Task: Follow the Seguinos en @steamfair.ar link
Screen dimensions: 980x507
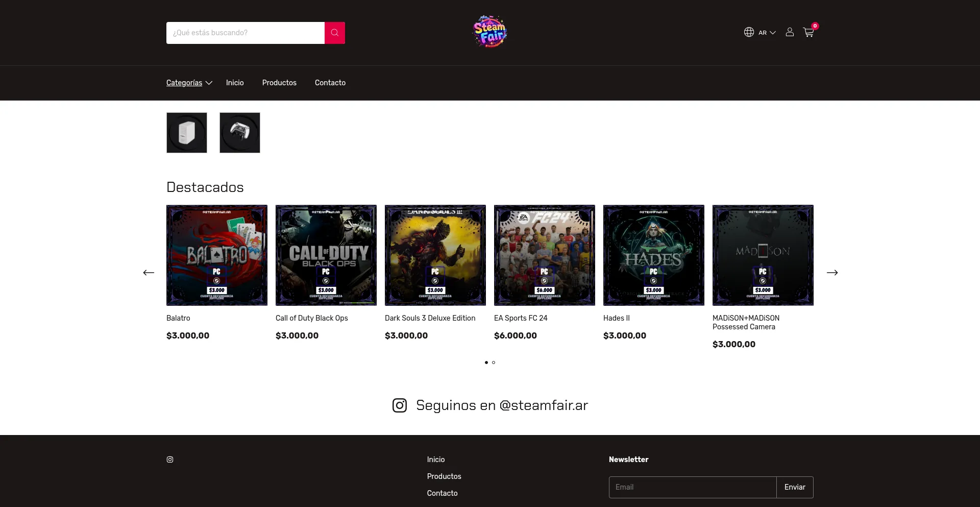Action: [x=490, y=405]
